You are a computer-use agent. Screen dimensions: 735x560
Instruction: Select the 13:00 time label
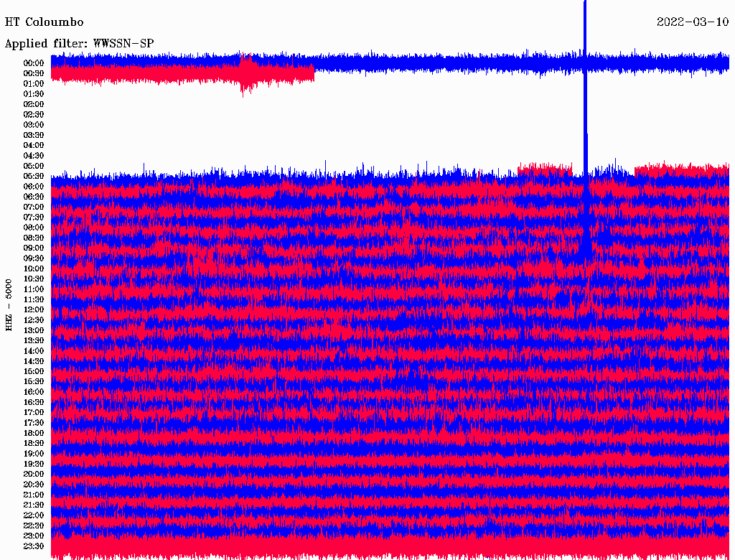[34, 330]
